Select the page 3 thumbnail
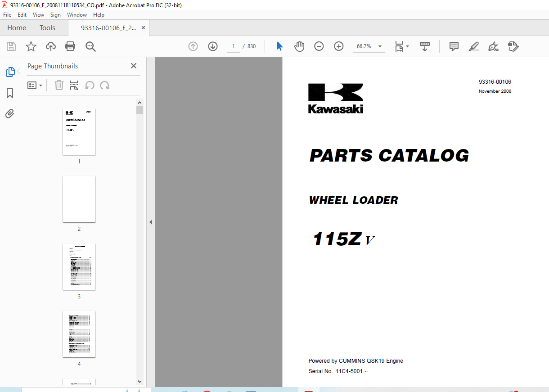Screen dimensions: 549x392 (79, 266)
